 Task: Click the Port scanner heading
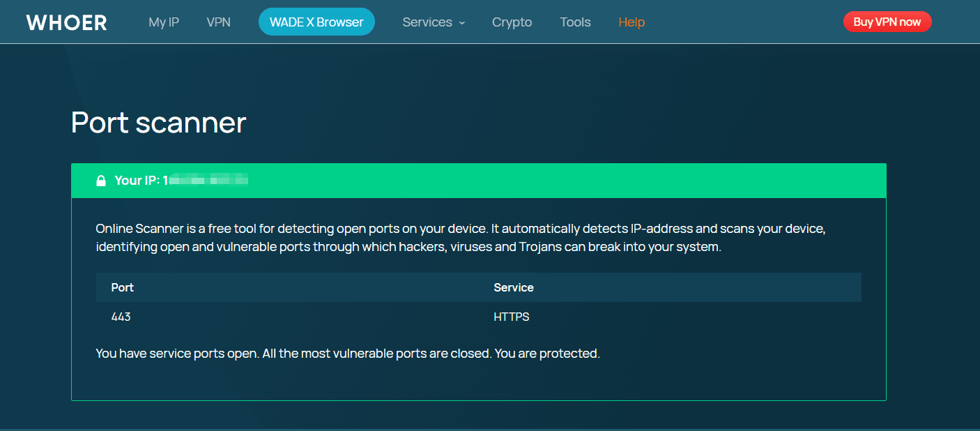point(159,123)
